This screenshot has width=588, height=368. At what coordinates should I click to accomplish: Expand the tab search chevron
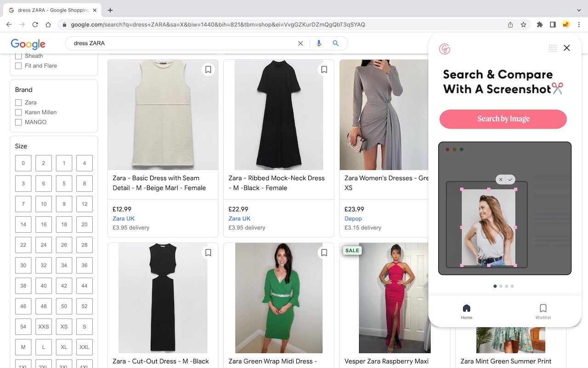coord(579,10)
